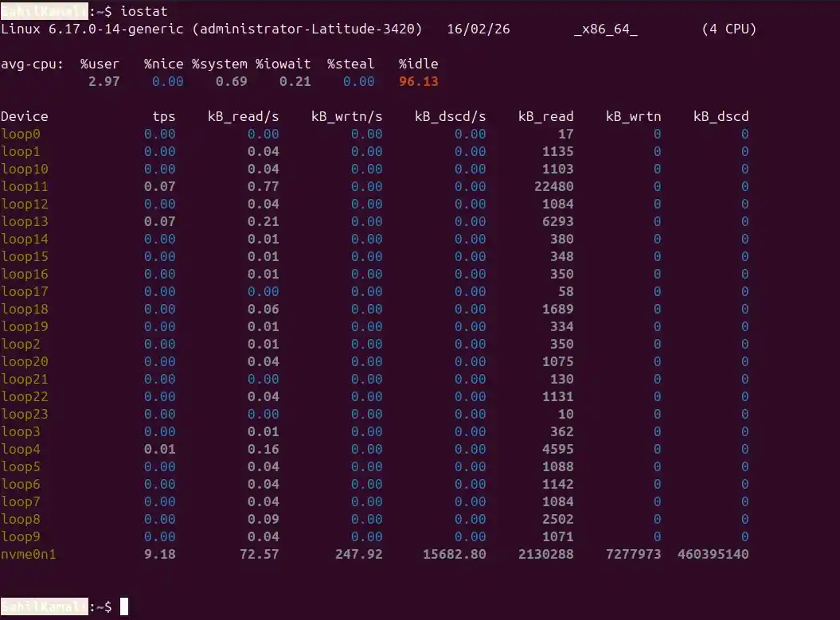Click the %steal header
The height and width of the screenshot is (620, 840).
tap(350, 64)
